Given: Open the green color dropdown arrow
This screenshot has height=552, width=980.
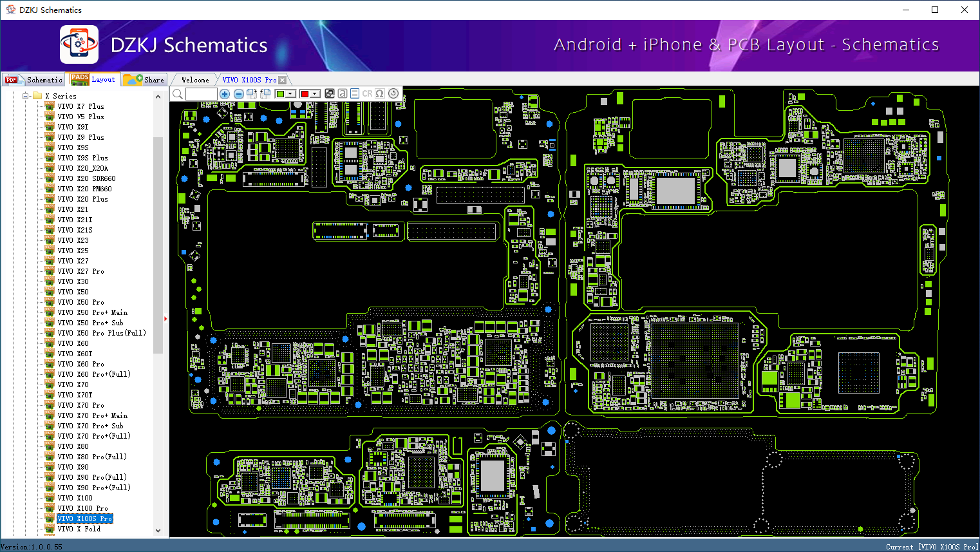Looking at the screenshot, I should point(290,94).
